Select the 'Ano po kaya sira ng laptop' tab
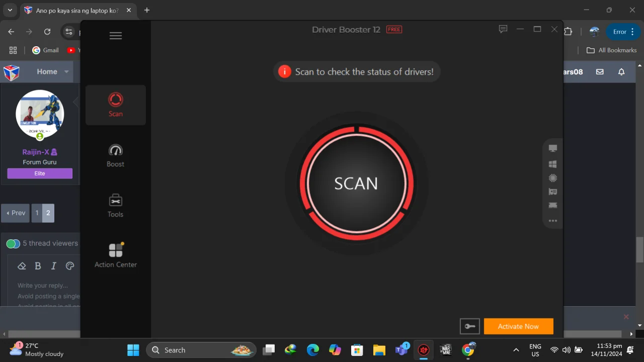This screenshot has height=362, width=644. click(x=78, y=10)
